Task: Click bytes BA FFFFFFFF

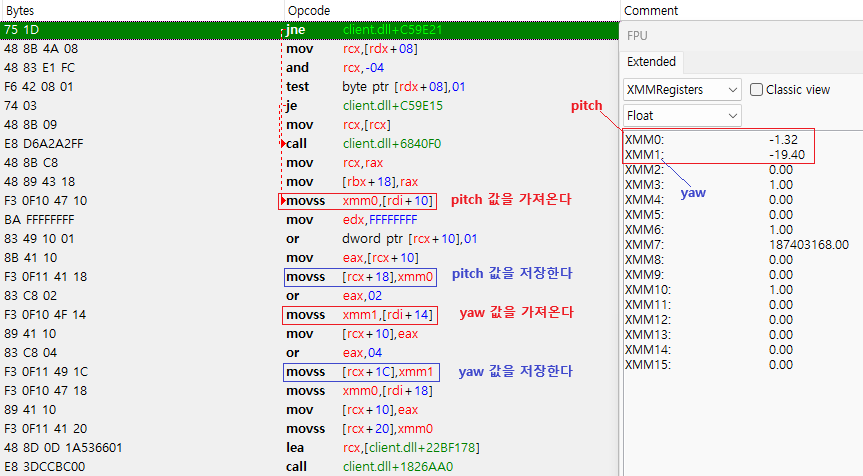Action: [x=39, y=220]
